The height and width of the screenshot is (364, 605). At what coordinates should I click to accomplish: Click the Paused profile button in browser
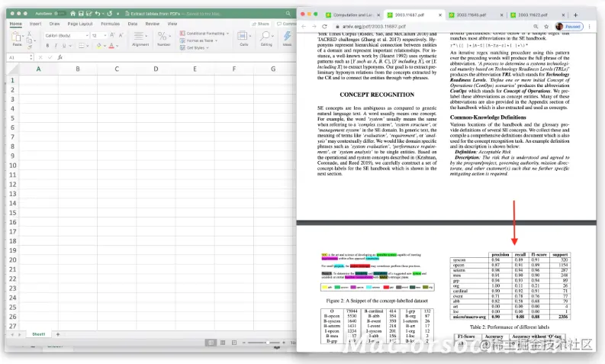[569, 27]
